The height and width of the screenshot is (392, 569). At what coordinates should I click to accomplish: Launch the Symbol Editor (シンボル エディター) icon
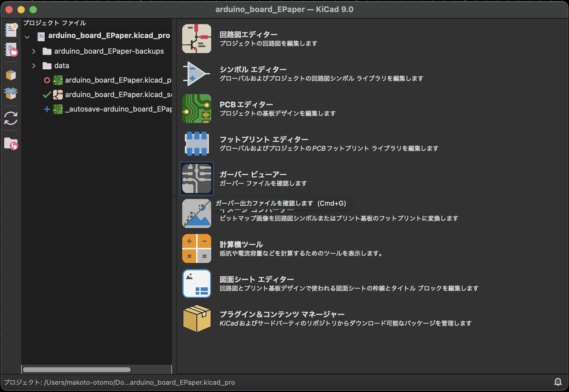click(x=196, y=74)
